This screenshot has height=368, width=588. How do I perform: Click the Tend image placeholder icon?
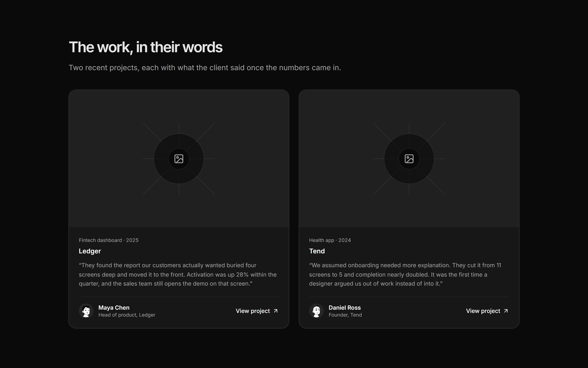coord(409,159)
